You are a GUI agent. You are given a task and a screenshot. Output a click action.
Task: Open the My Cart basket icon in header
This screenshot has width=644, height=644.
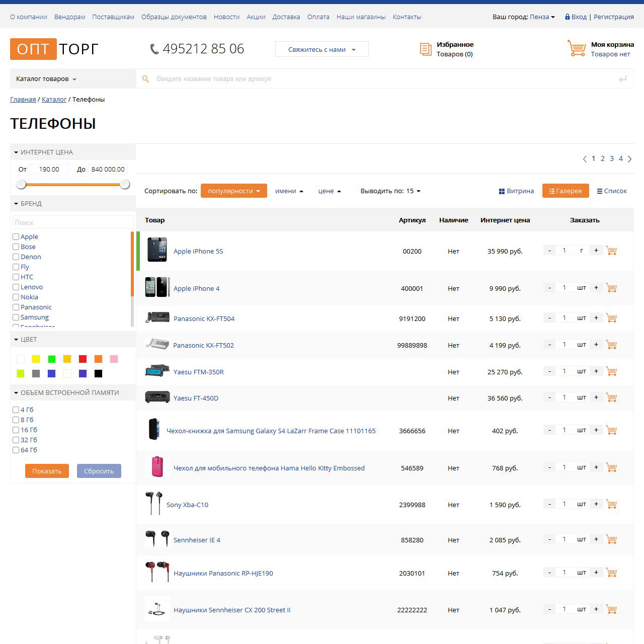coord(577,49)
